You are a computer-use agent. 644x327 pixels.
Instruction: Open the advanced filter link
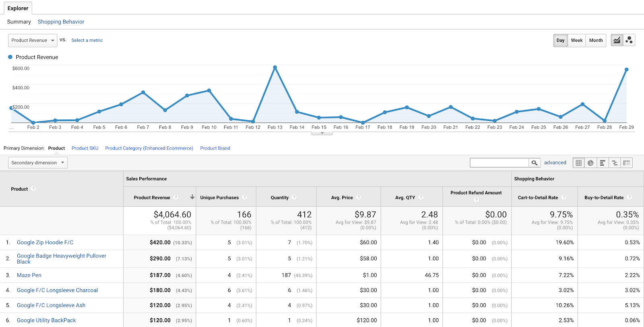(x=555, y=162)
